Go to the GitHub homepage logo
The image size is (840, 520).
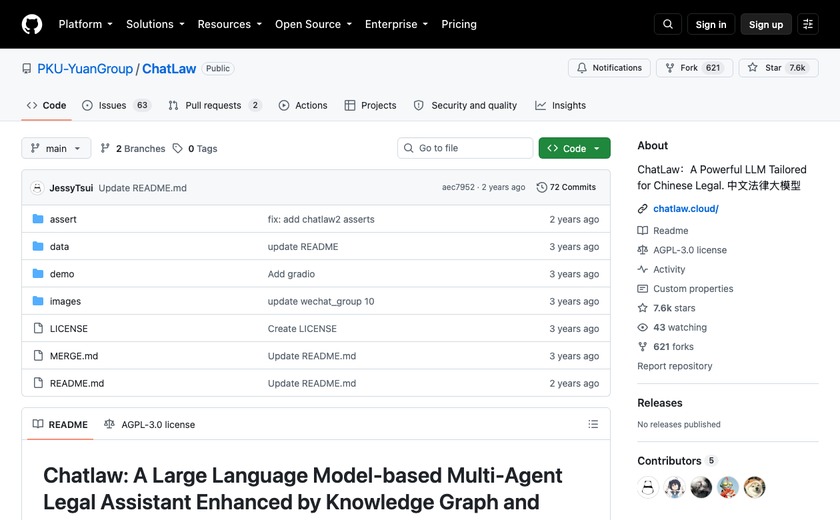[32, 24]
